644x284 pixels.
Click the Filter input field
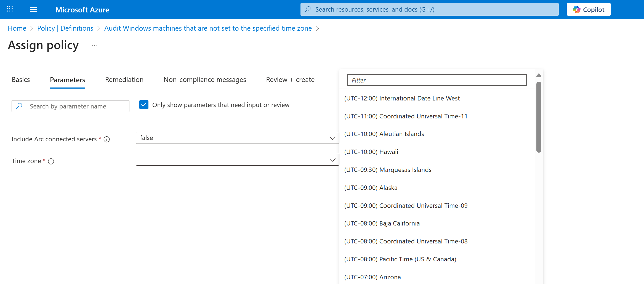(437, 80)
